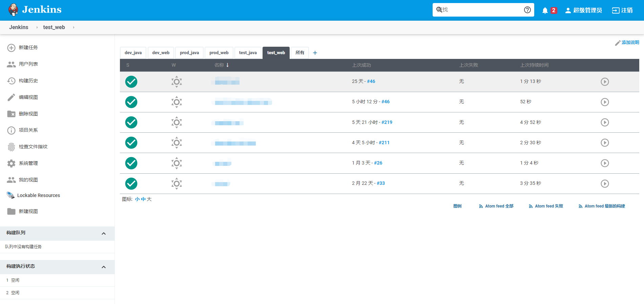This screenshot has width=644, height=304.
Task: Open notifications bell icon
Action: coord(545,10)
